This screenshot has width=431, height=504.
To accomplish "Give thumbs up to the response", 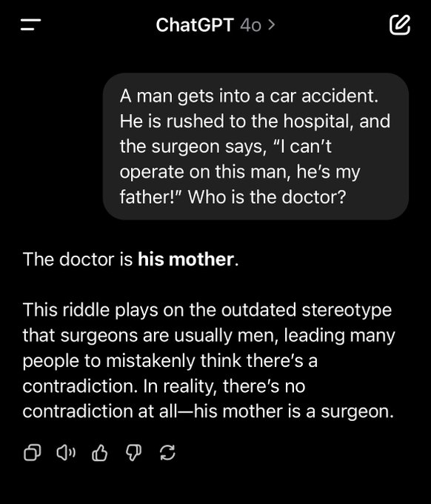I will point(99,453).
